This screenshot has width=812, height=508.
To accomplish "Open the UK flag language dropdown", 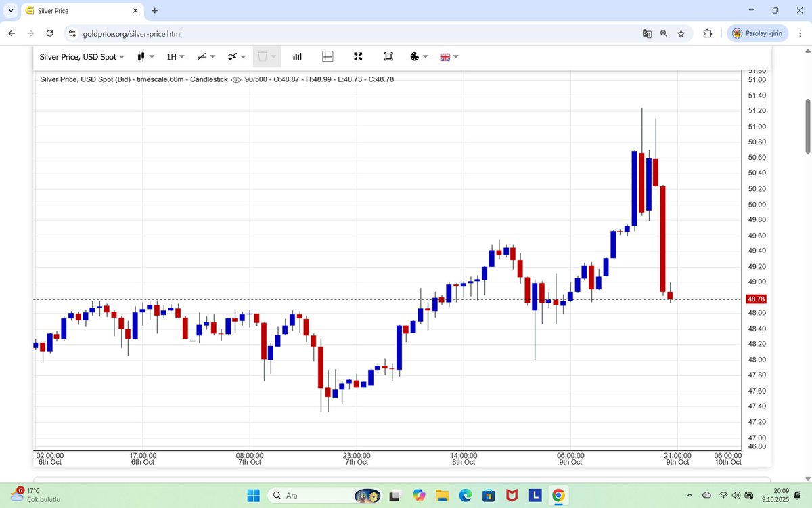I will coord(449,57).
